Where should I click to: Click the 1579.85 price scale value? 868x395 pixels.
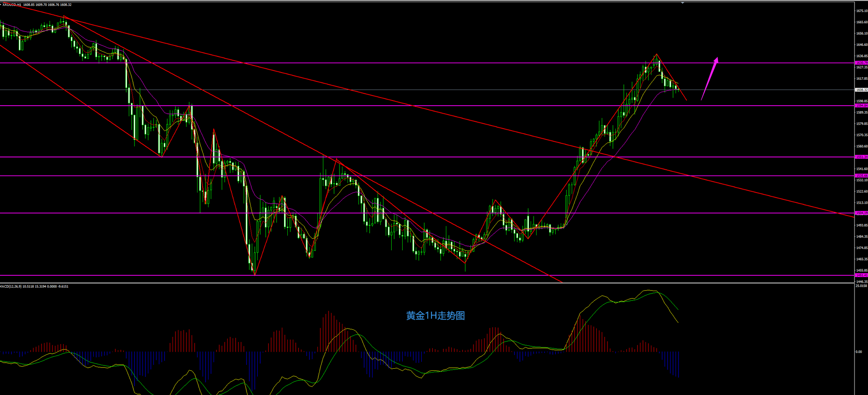[862, 124]
